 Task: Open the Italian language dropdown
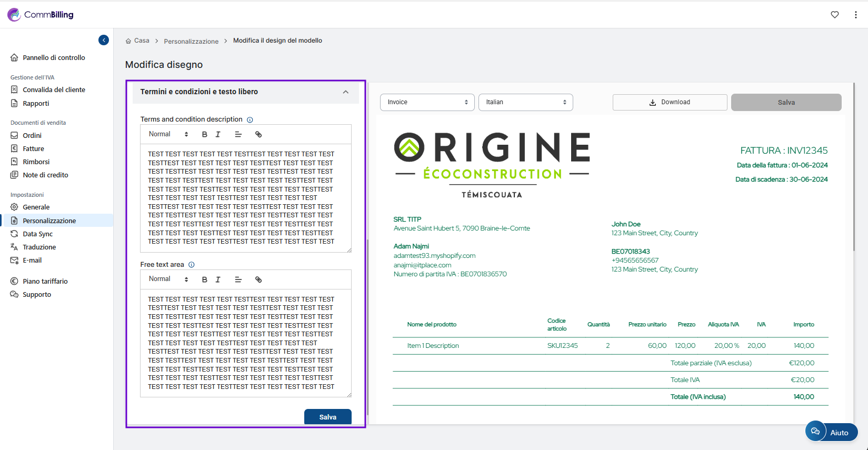tap(525, 102)
